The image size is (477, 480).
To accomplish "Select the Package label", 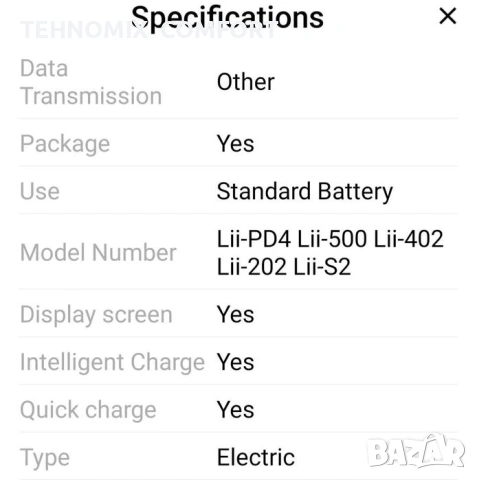I will (x=65, y=144).
